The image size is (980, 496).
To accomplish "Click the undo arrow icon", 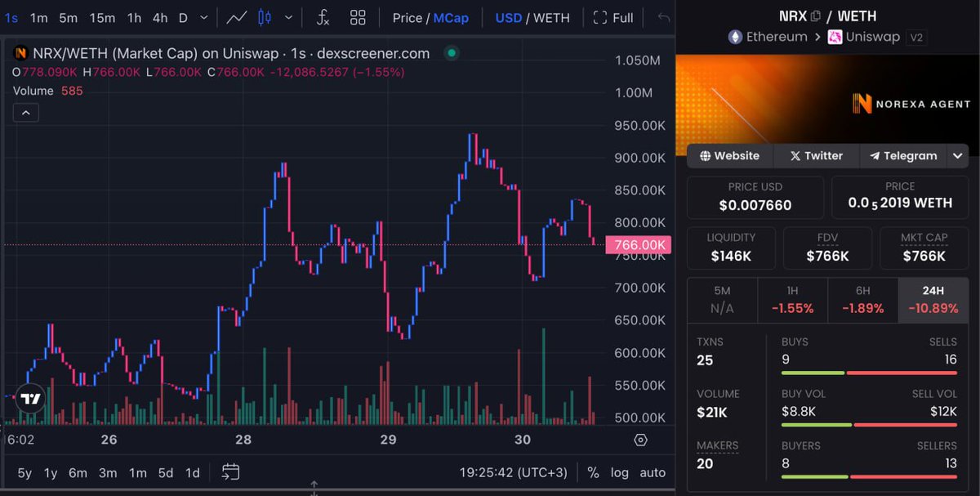I will pyautogui.click(x=664, y=17).
